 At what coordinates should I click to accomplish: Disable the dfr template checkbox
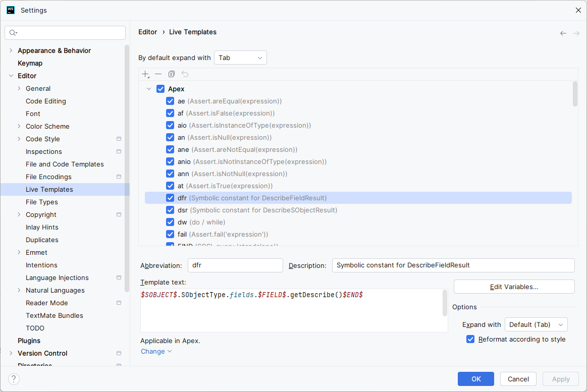pos(170,198)
